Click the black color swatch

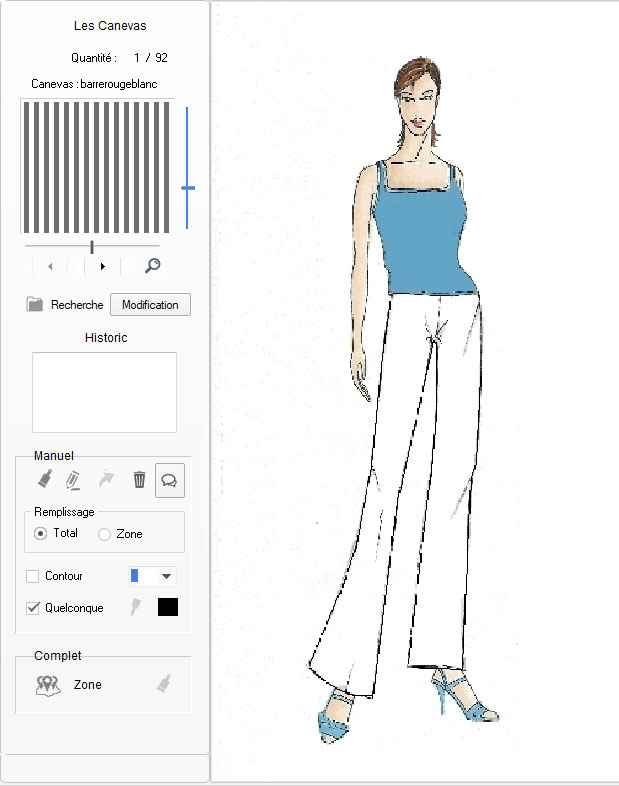point(168,607)
